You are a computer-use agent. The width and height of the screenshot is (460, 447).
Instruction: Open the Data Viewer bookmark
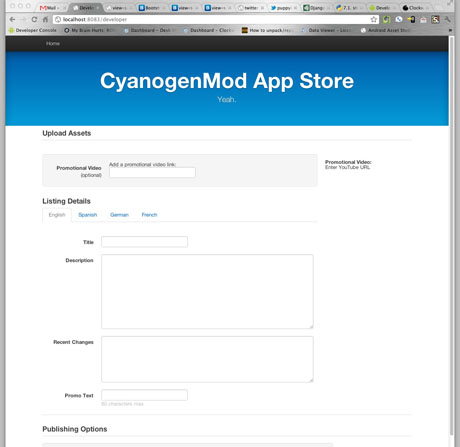point(327,30)
